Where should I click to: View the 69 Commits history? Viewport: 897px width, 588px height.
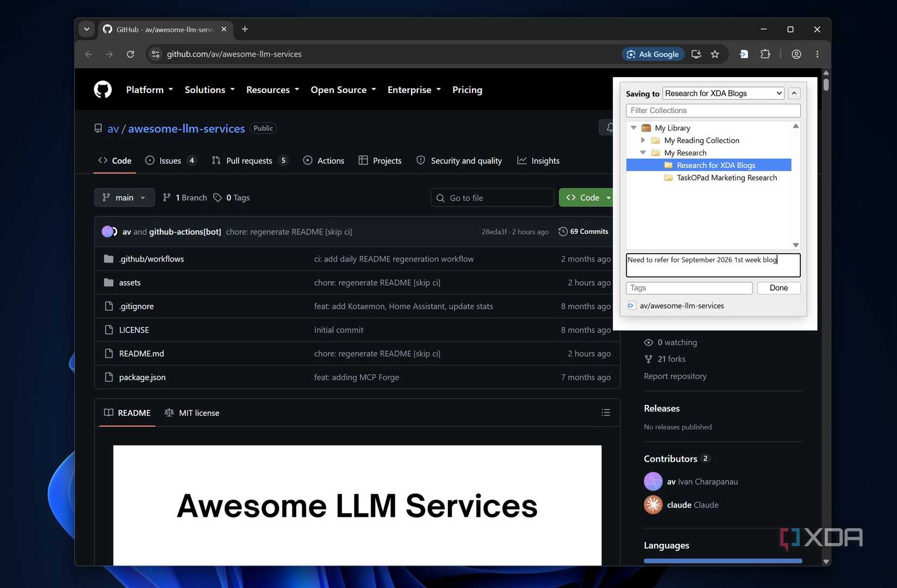[583, 232]
